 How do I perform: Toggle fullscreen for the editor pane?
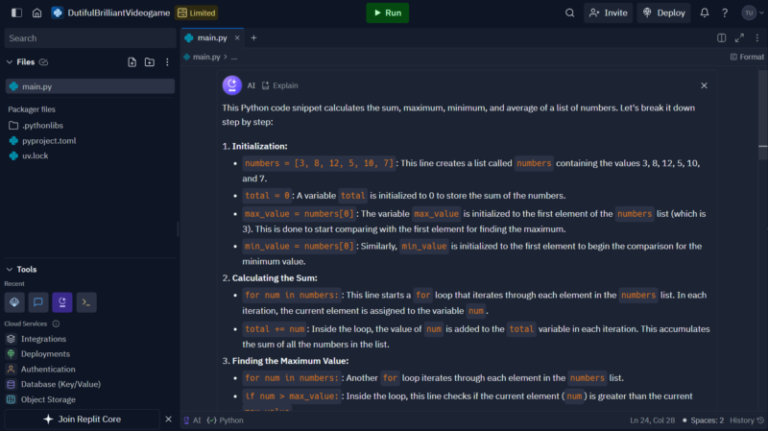(x=741, y=38)
